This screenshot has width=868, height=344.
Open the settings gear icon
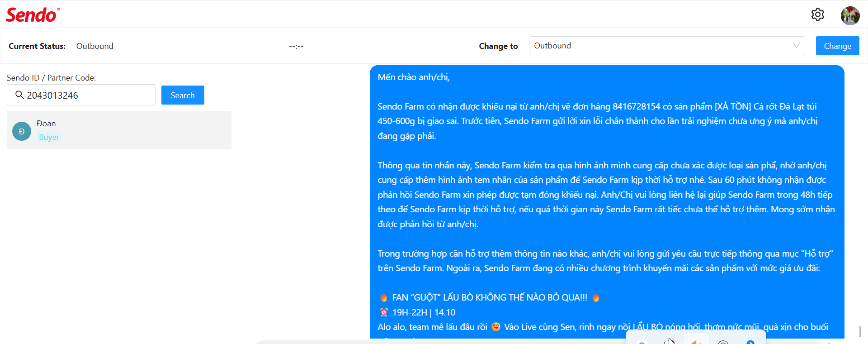[x=817, y=14]
